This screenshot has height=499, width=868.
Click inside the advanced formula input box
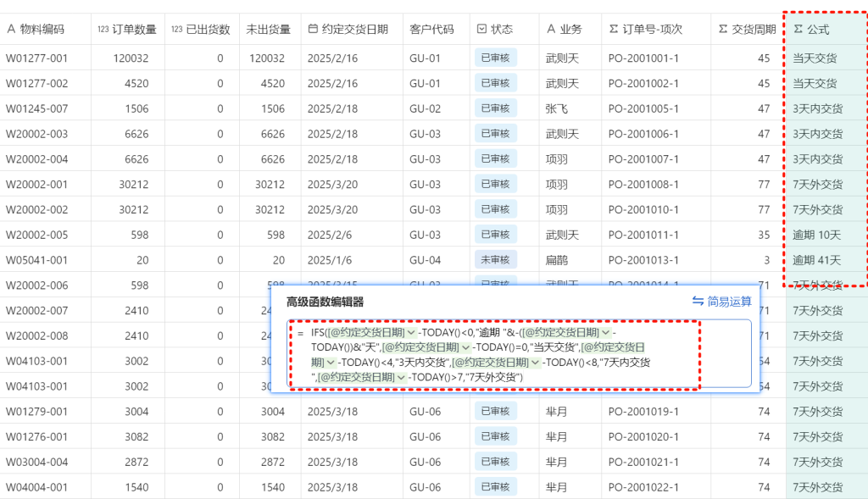[x=520, y=354]
